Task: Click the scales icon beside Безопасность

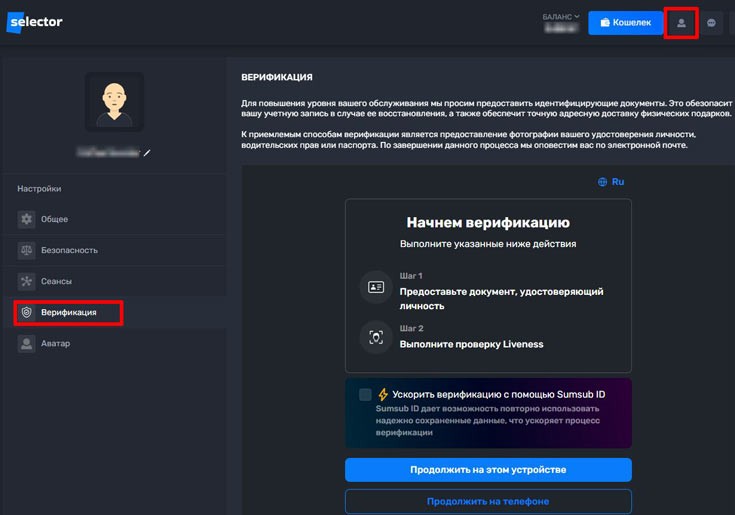Action: pos(27,250)
